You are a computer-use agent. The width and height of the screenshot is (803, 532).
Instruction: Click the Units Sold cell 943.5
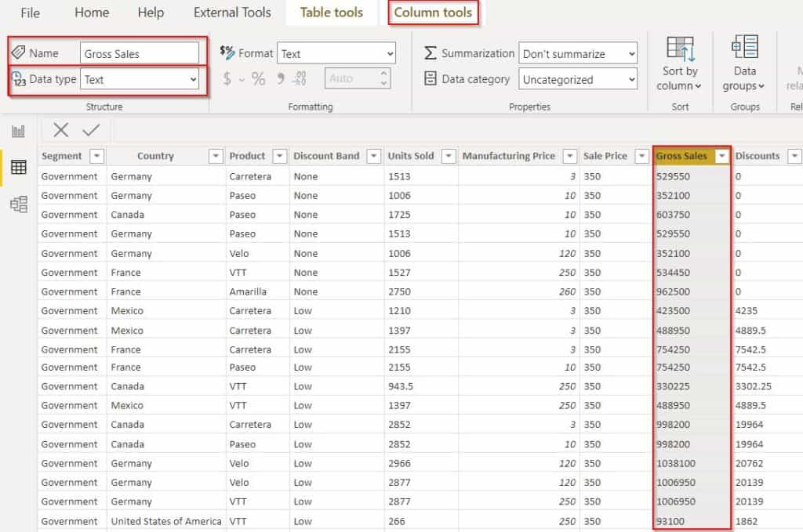pos(401,386)
